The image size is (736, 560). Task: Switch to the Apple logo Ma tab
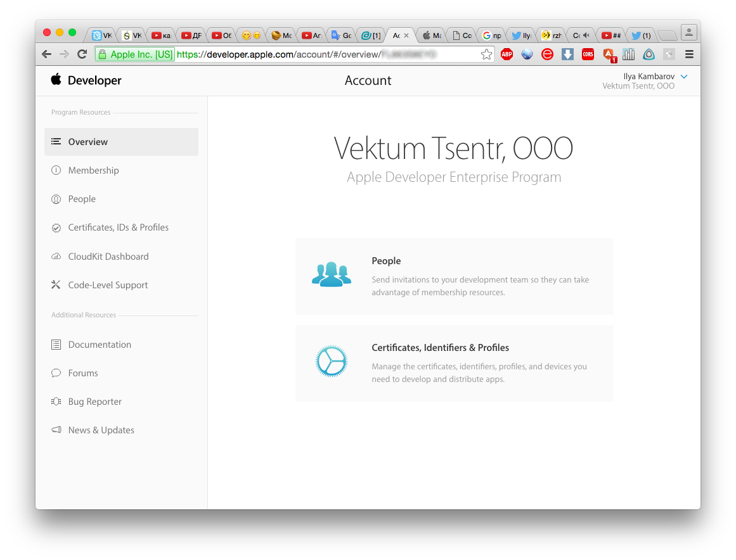[431, 35]
